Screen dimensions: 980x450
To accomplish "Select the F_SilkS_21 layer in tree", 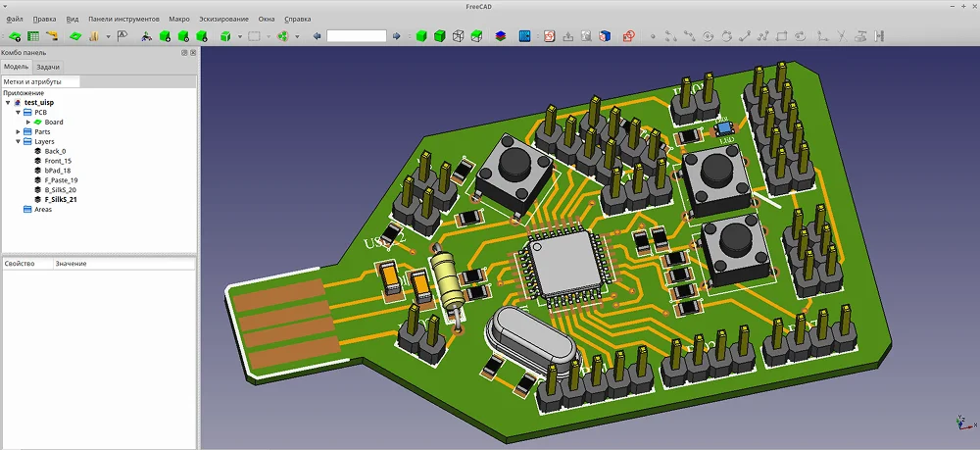I will [x=61, y=199].
